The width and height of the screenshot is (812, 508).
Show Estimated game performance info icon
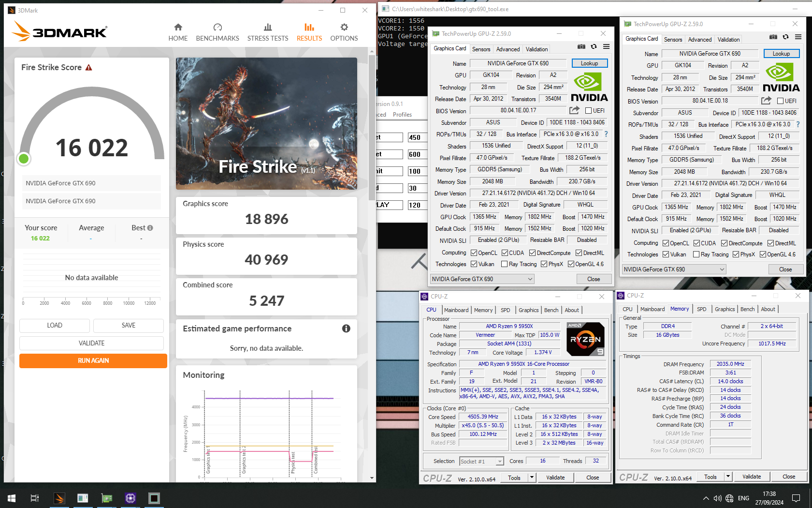[346, 329]
